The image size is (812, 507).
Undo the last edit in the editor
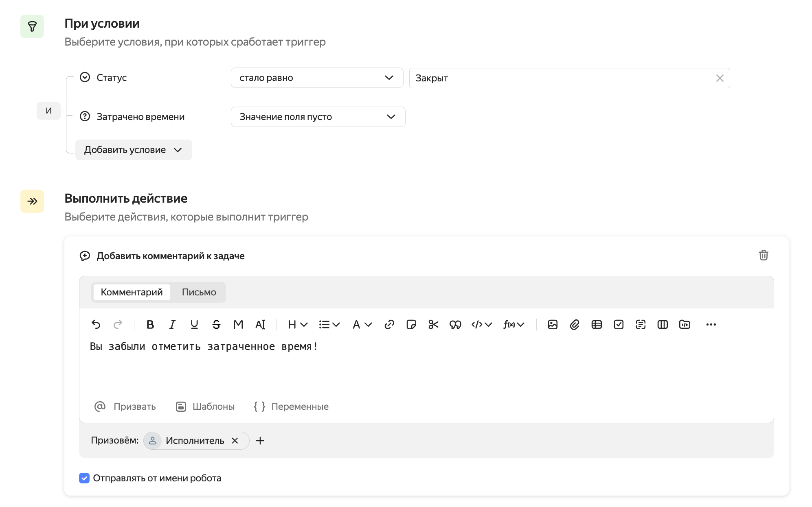[x=96, y=324]
